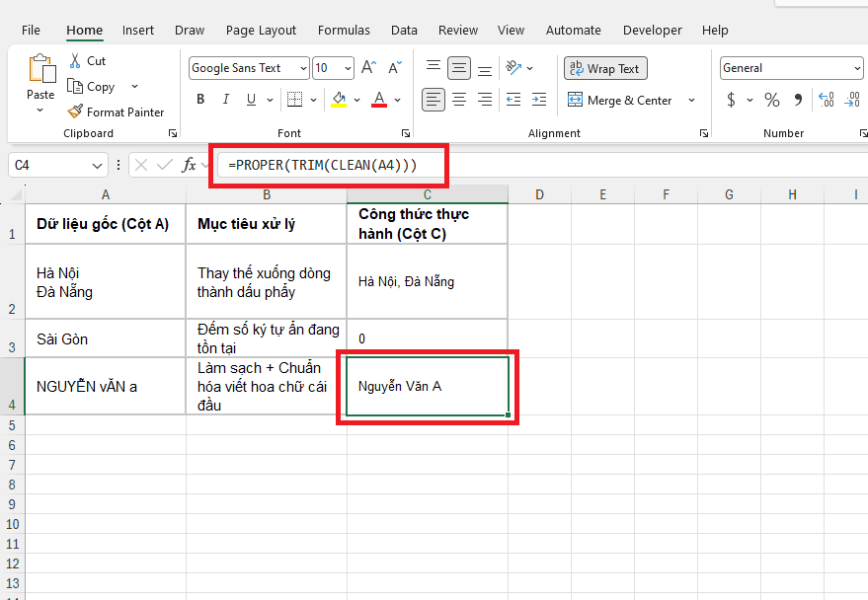
Task: Apply Percent Style format
Action: point(772,100)
